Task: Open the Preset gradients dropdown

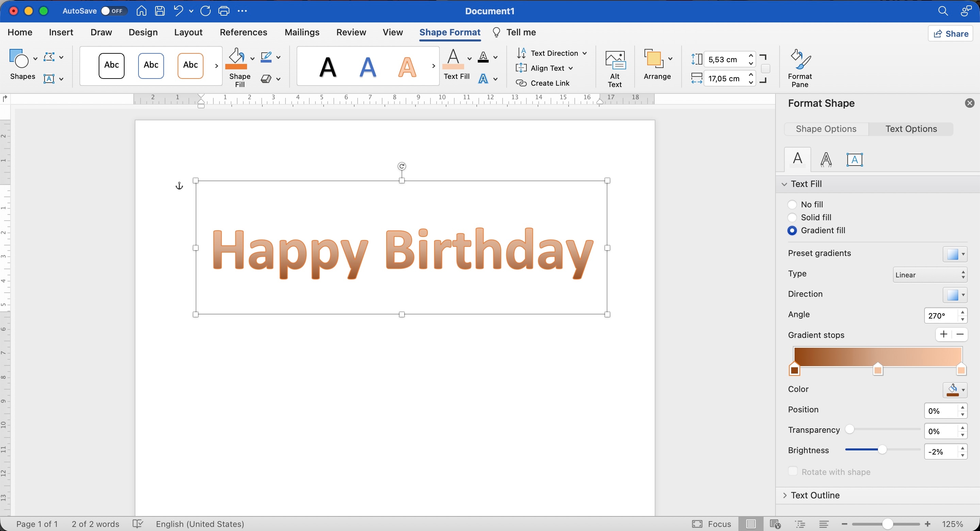Action: pyautogui.click(x=954, y=254)
